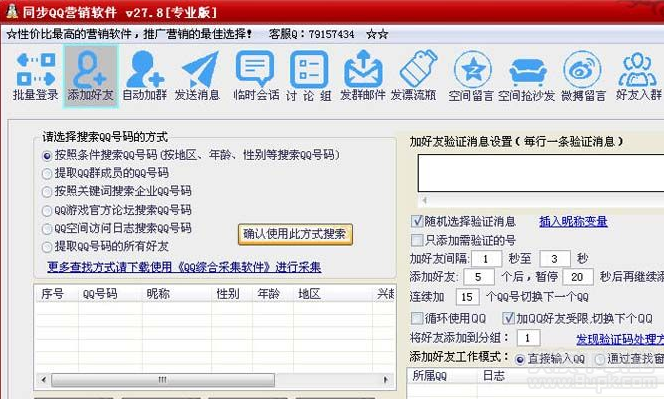The height and width of the screenshot is (399, 664).
Task: Open the 微博留言 weibo icon tool
Action: [x=583, y=76]
